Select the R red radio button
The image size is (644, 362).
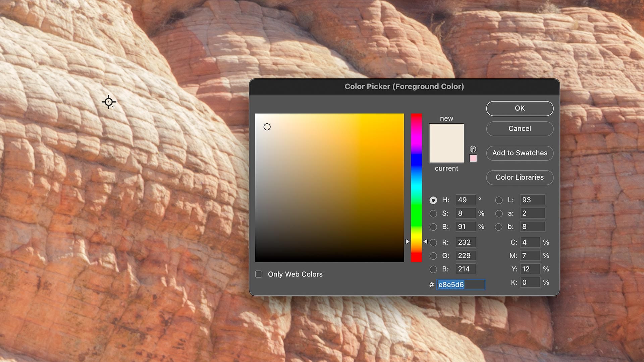click(x=433, y=242)
